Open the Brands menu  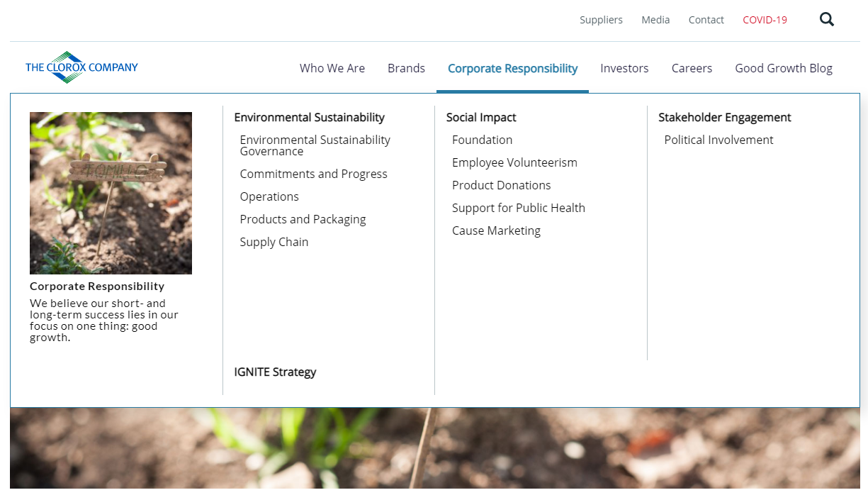tap(406, 68)
